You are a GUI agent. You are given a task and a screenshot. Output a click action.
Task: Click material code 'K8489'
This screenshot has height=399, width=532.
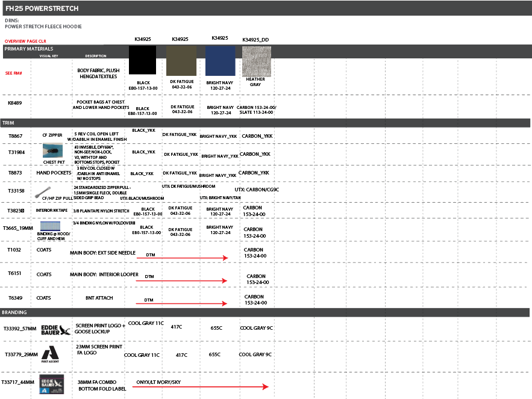coord(15,103)
